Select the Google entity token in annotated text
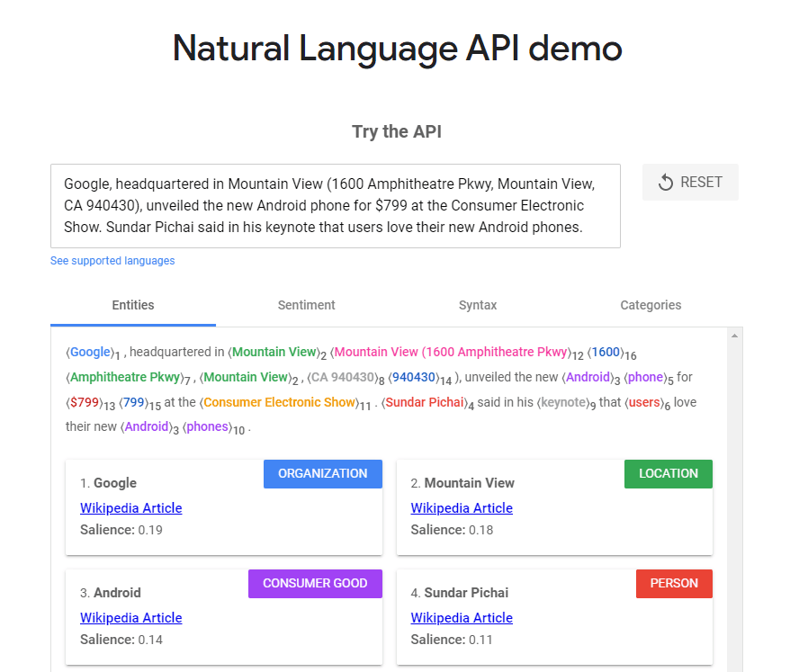Image resolution: width=790 pixels, height=672 pixels. [89, 352]
